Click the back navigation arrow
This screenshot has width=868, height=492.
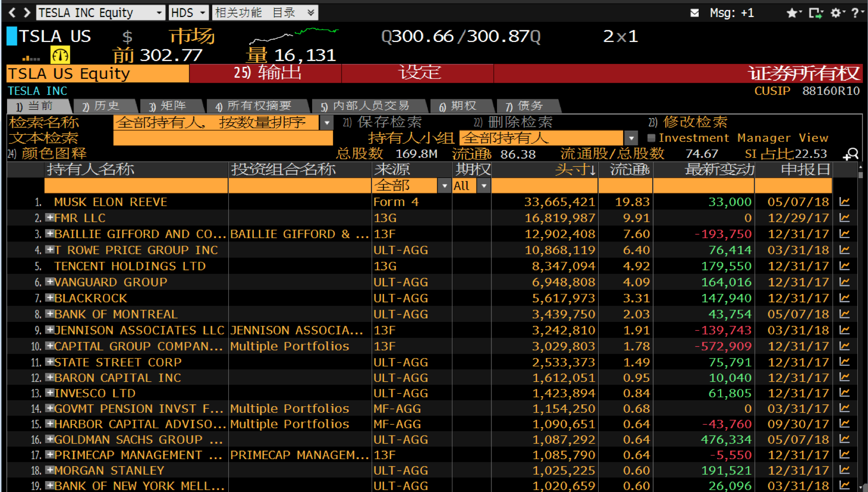pos(12,12)
